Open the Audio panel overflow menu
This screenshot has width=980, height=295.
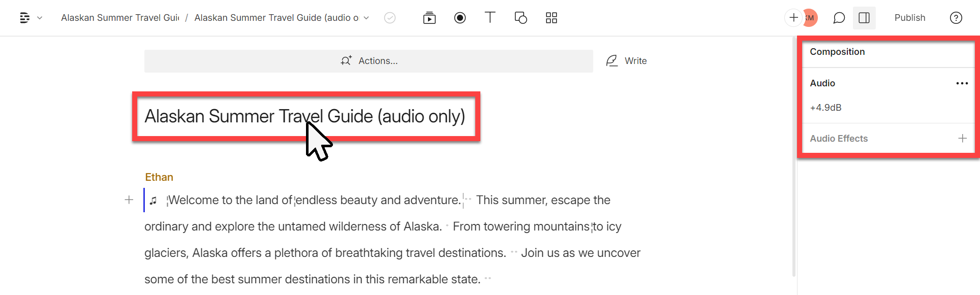click(962, 83)
